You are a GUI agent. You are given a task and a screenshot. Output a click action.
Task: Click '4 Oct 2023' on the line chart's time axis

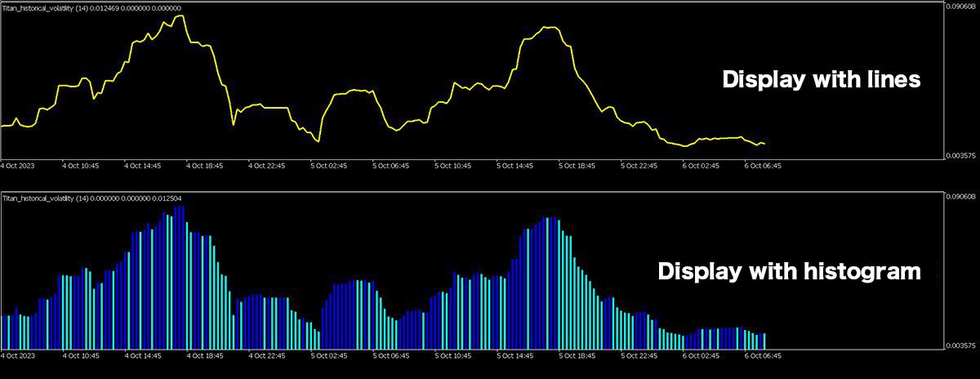18,165
